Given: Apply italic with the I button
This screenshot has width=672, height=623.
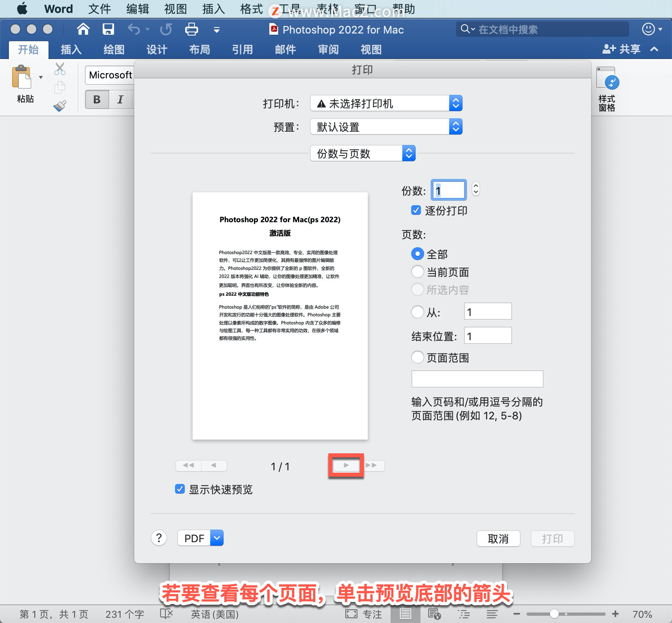Looking at the screenshot, I should point(120,99).
